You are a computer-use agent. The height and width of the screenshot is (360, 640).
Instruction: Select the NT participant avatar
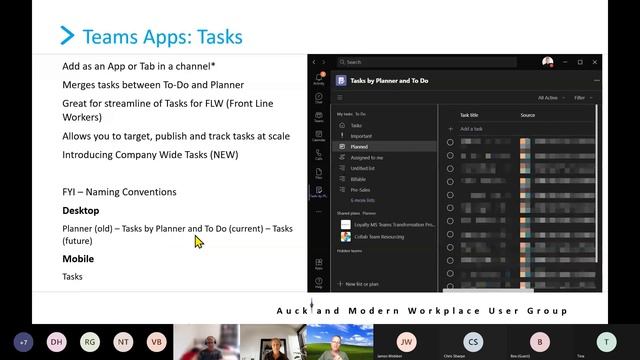(123, 342)
